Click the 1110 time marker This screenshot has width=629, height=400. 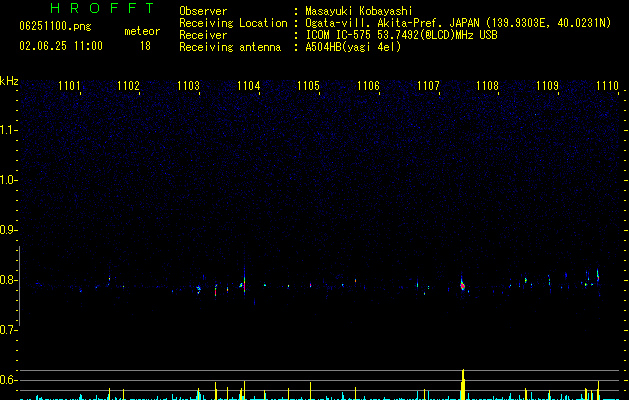607,86
